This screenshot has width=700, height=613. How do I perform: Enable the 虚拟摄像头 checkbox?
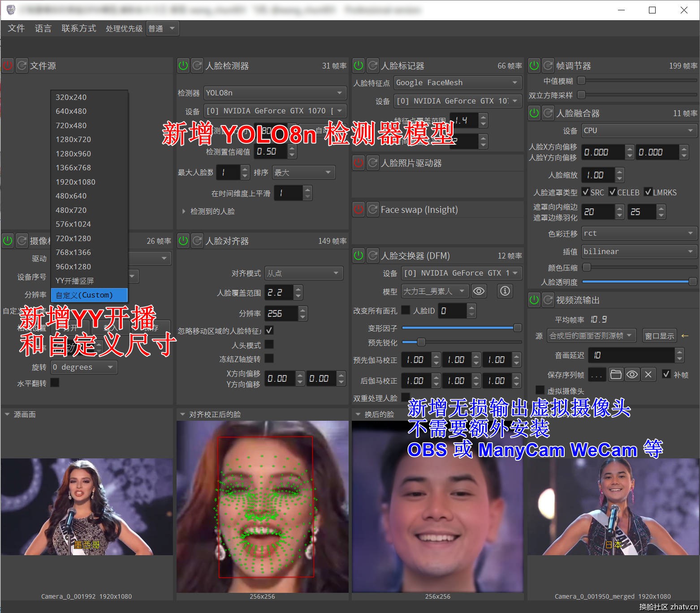click(540, 390)
